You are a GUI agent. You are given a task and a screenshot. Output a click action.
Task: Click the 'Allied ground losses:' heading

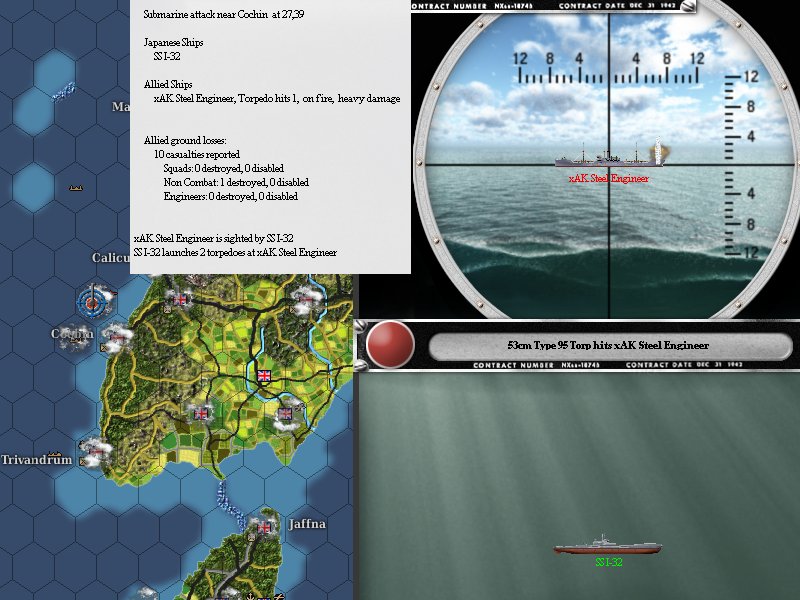185,141
